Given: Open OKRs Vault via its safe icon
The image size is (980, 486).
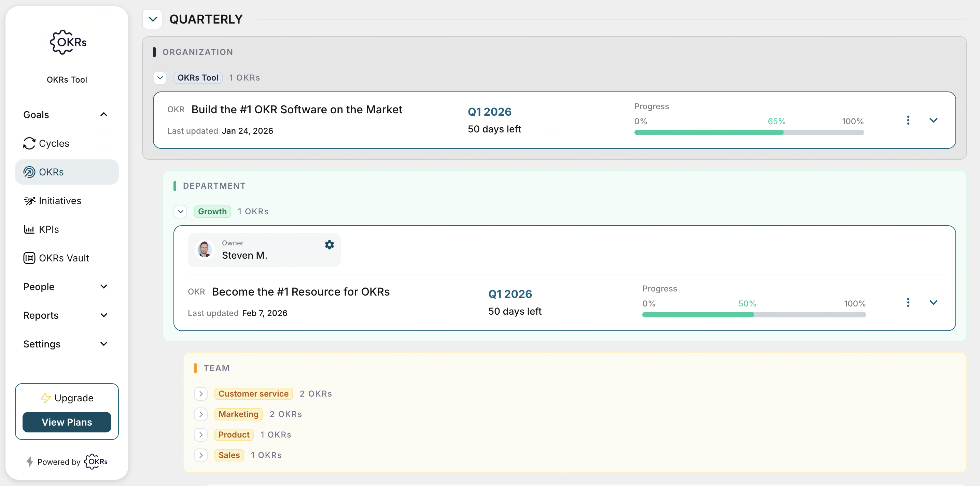Looking at the screenshot, I should (29, 258).
